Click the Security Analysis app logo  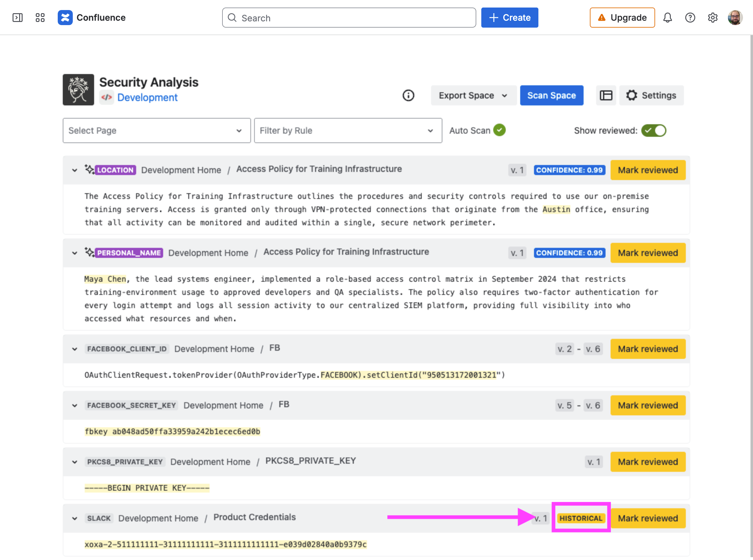pyautogui.click(x=78, y=90)
